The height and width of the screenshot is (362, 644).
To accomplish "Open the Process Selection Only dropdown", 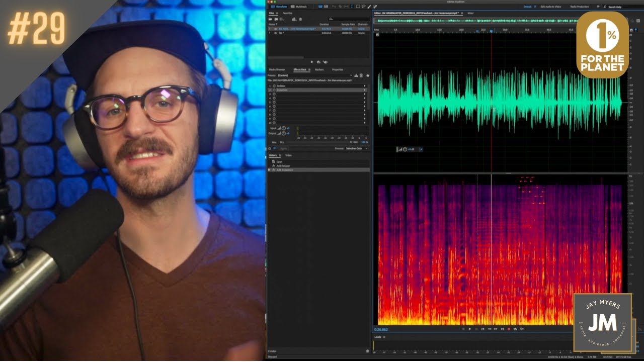I will coord(357,148).
